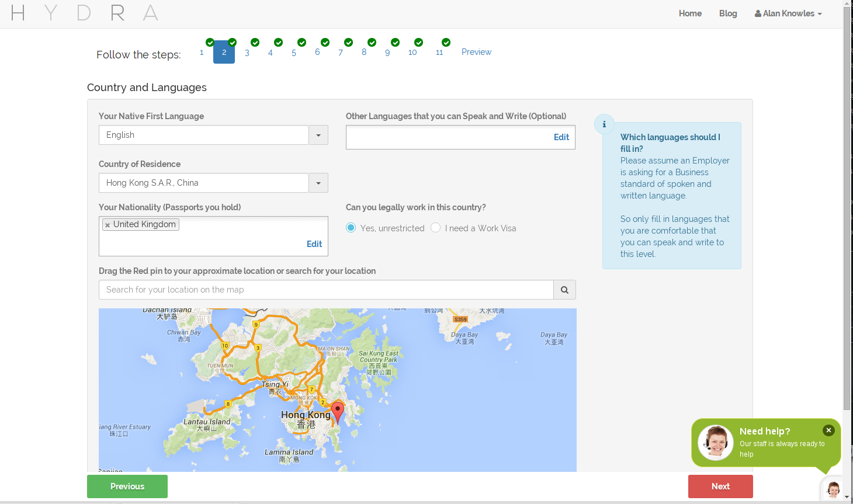
Task: Go to step 3
Action: (247, 53)
